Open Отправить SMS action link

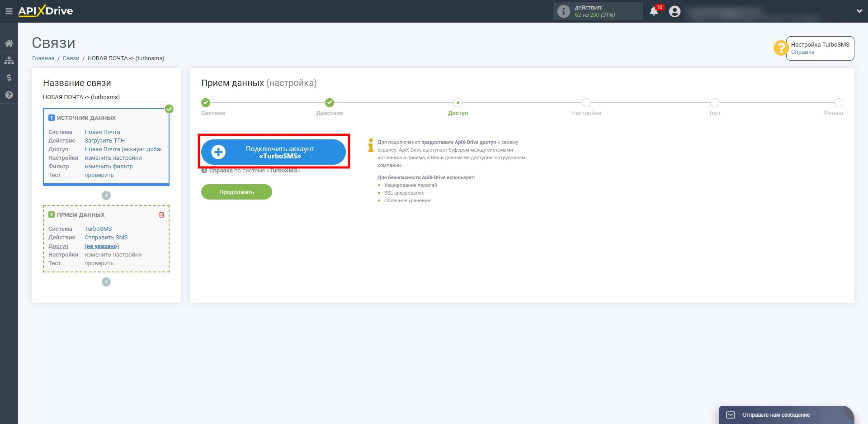[x=106, y=238]
